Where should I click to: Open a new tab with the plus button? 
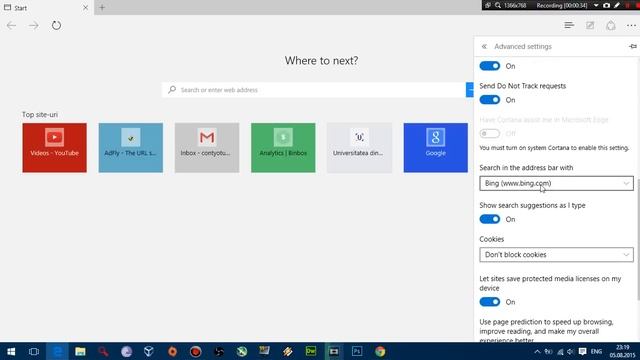pos(102,7)
